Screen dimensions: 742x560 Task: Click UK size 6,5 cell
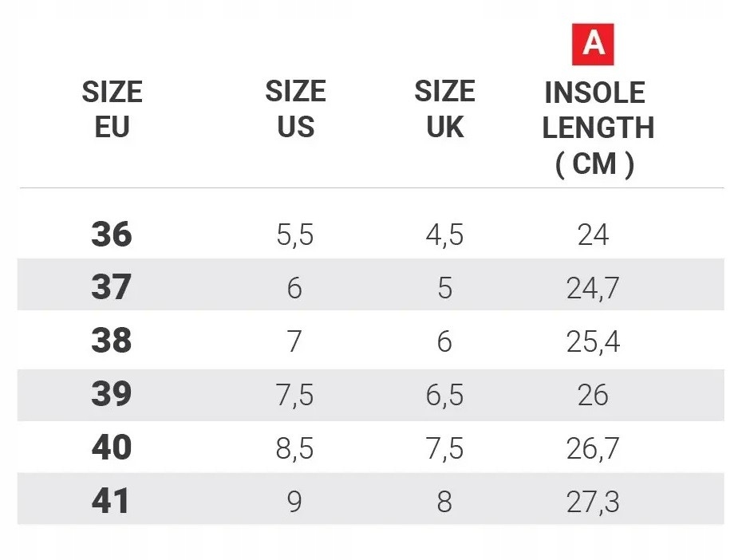444,396
